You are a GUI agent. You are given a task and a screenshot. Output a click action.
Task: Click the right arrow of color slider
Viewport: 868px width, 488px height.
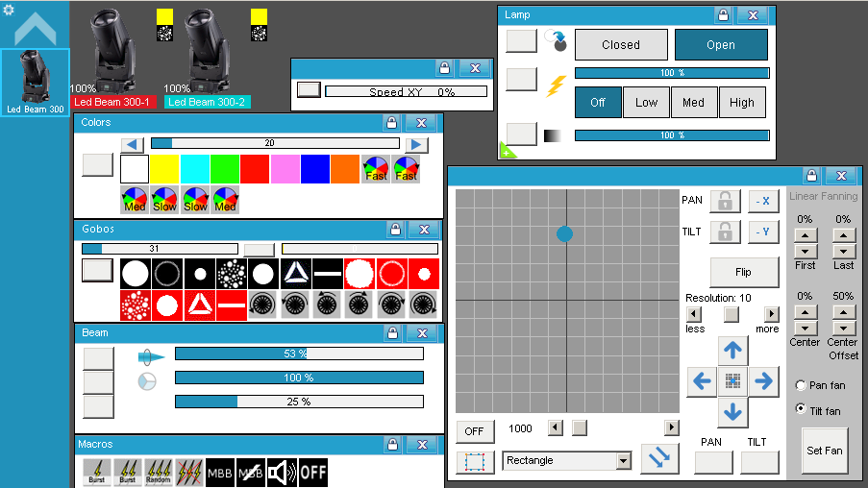416,144
